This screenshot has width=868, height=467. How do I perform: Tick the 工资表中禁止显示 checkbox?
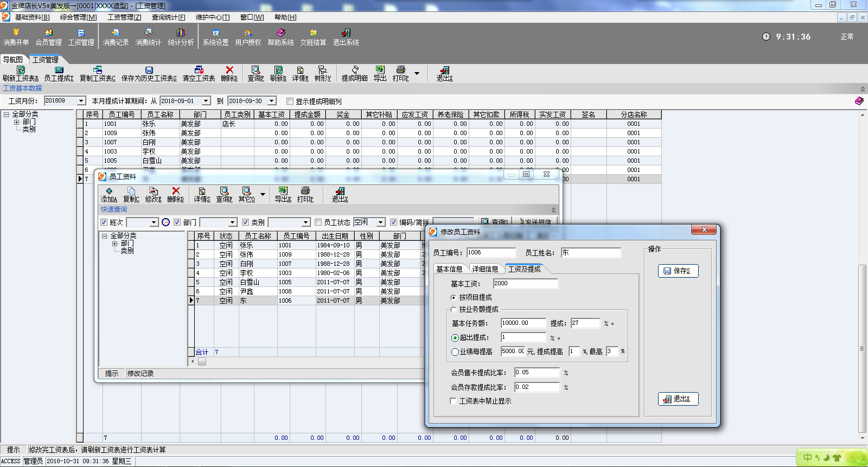(453, 401)
